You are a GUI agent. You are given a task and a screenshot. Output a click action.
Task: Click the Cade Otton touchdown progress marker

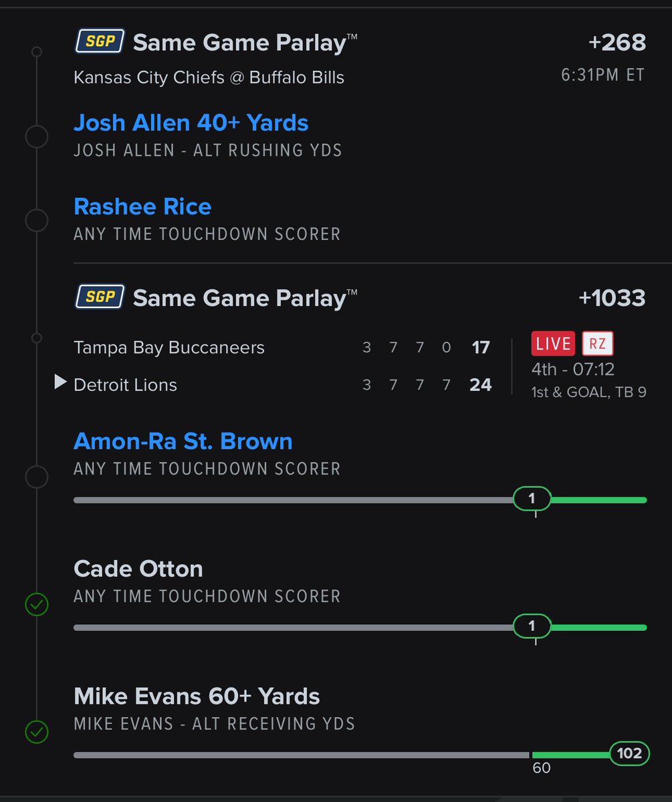[532, 626]
